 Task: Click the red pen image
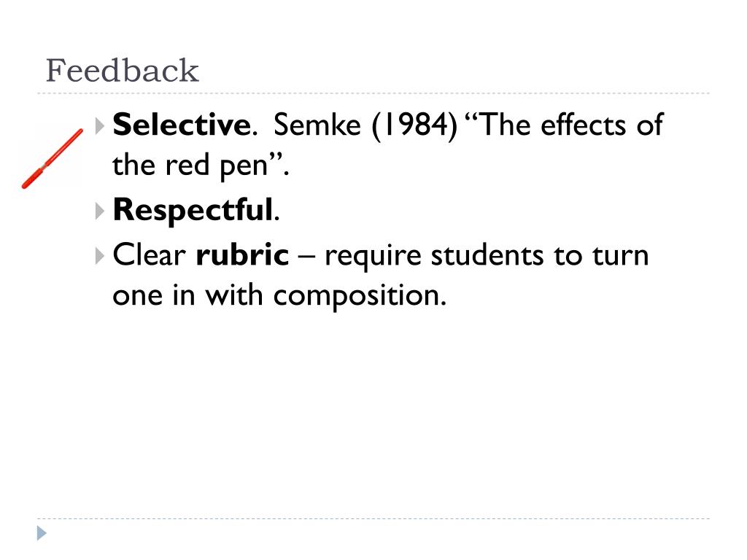53,158
